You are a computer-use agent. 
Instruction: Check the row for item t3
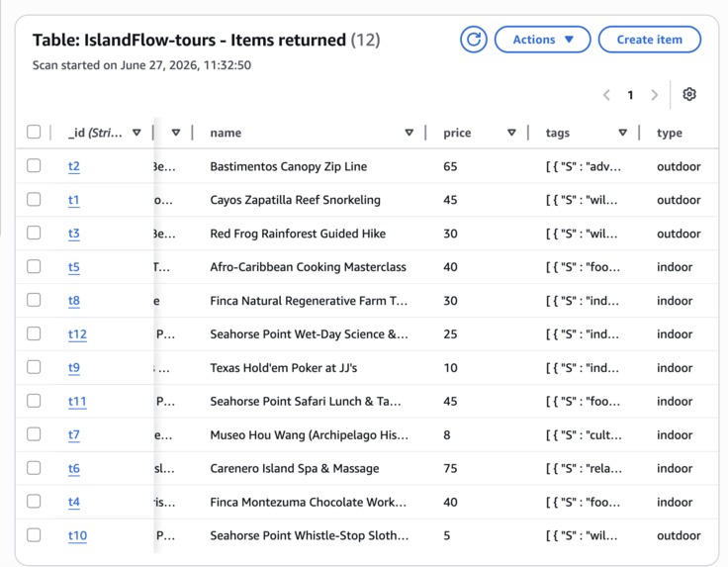34,233
